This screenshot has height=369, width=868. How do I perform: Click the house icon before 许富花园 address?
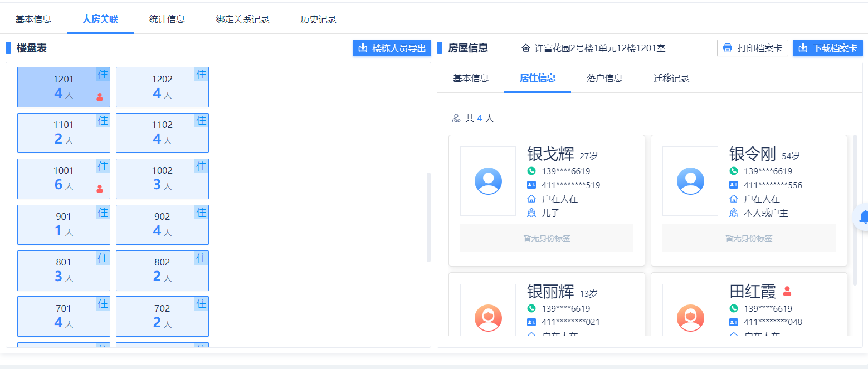[x=525, y=48]
